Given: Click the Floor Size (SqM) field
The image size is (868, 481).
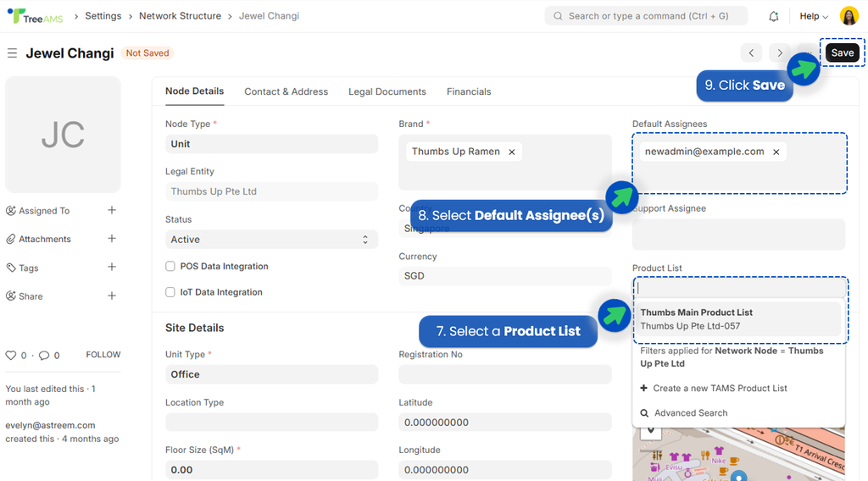Looking at the screenshot, I should pos(271,470).
